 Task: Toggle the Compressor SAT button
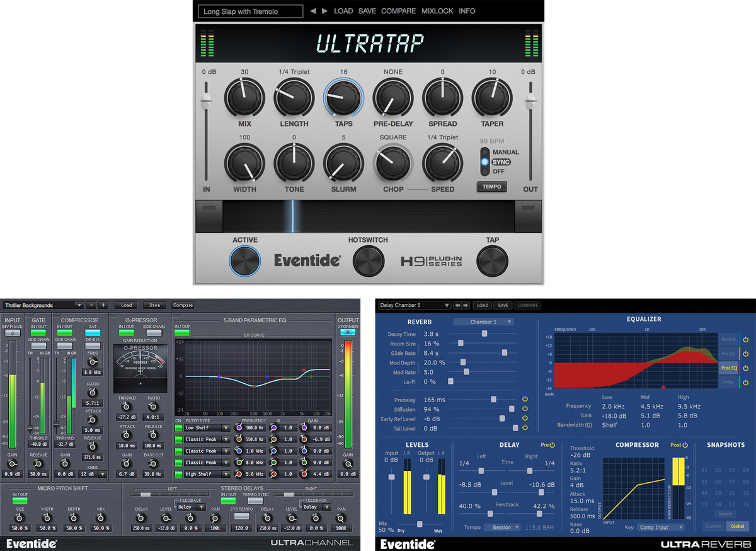coord(93,332)
